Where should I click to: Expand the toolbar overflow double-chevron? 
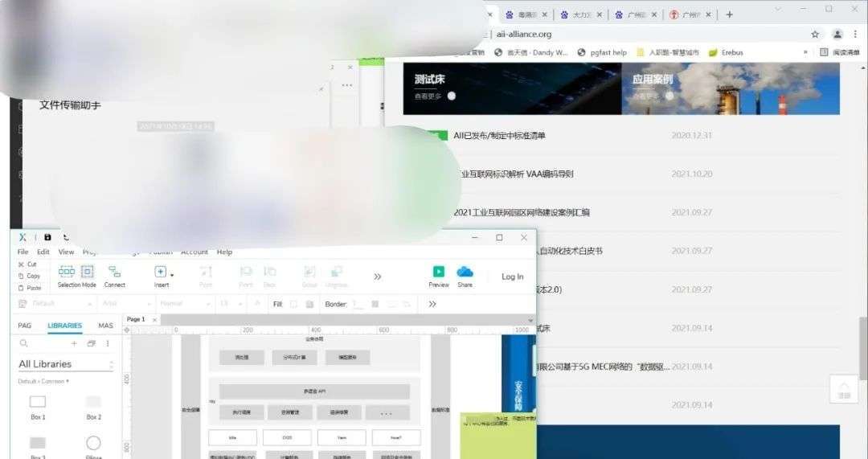point(377,277)
